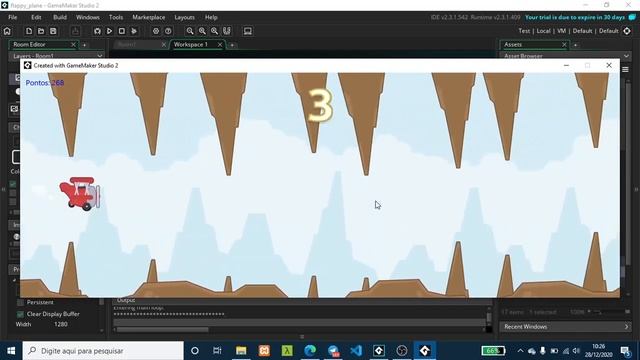The width and height of the screenshot is (640, 360).
Task: Collapse the Asset Browser panel chevron
Action: click(x=627, y=56)
